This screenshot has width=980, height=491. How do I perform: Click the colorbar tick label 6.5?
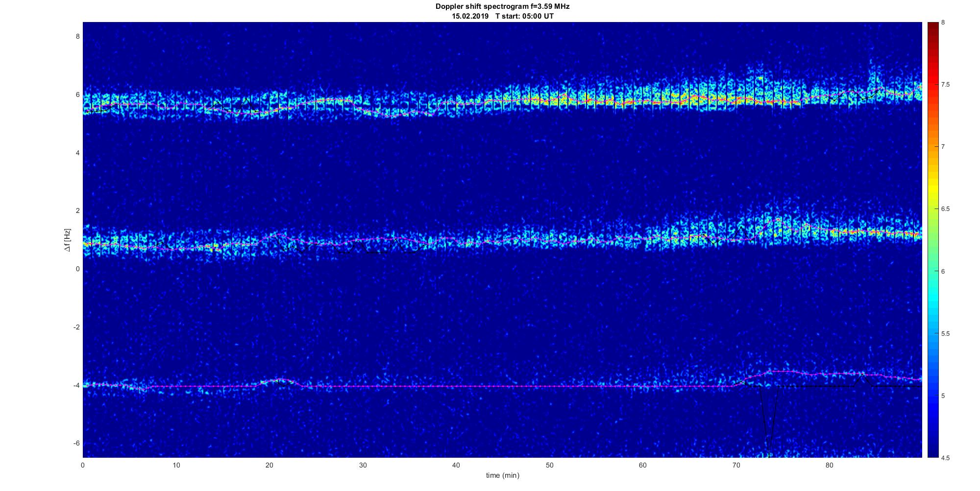946,209
